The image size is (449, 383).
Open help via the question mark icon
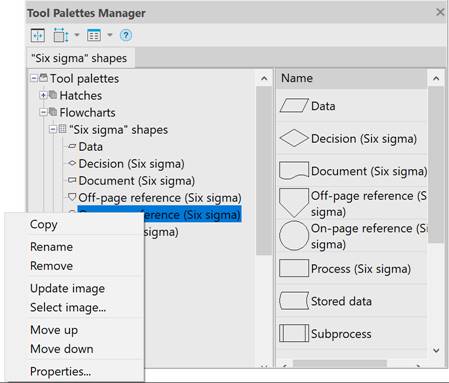tap(126, 35)
